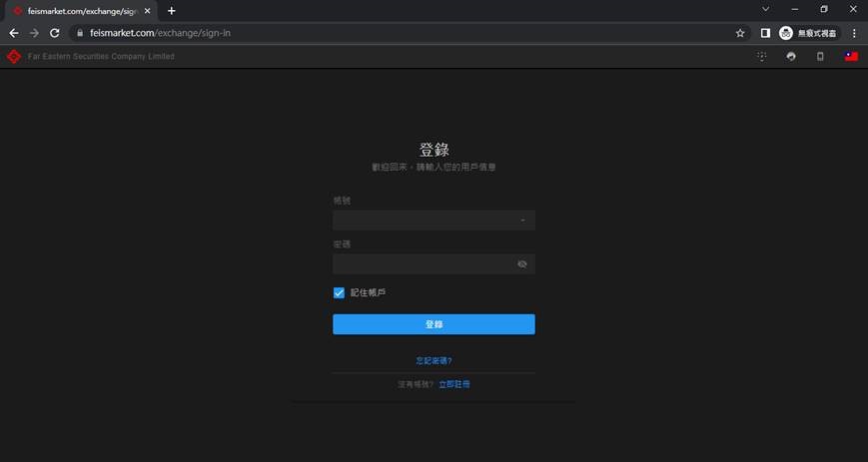Toggle password visibility eye icon
Image resolution: width=868 pixels, height=462 pixels.
(522, 263)
